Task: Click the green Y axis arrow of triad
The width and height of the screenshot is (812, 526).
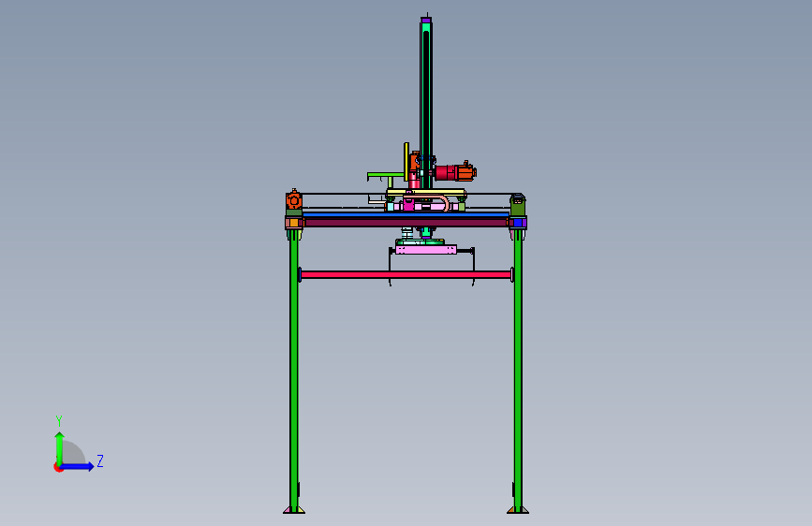Action: pyautogui.click(x=60, y=447)
